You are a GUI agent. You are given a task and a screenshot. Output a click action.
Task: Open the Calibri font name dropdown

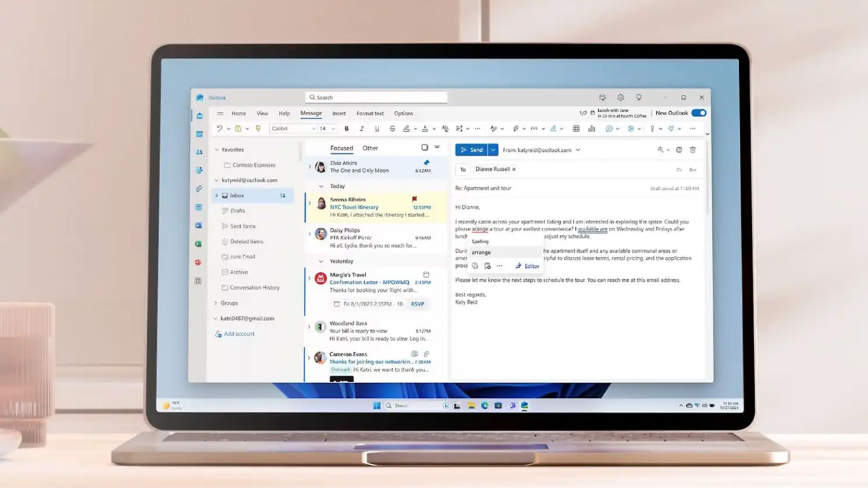tap(293, 129)
